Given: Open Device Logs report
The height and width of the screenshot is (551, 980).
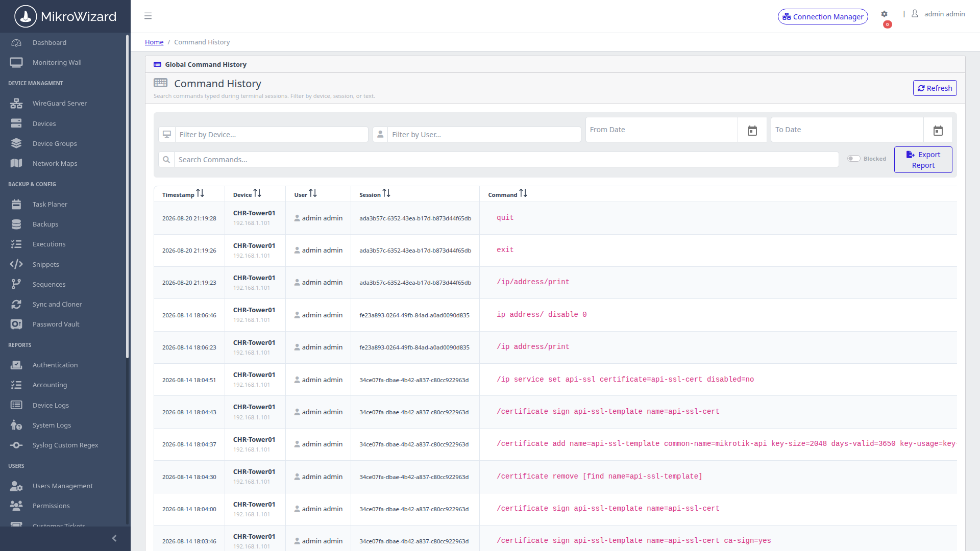Looking at the screenshot, I should click(51, 405).
